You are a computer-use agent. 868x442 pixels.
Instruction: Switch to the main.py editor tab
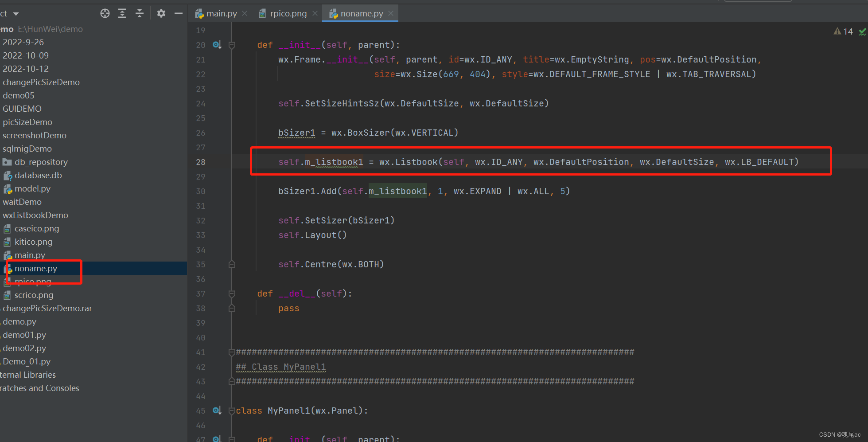click(216, 13)
